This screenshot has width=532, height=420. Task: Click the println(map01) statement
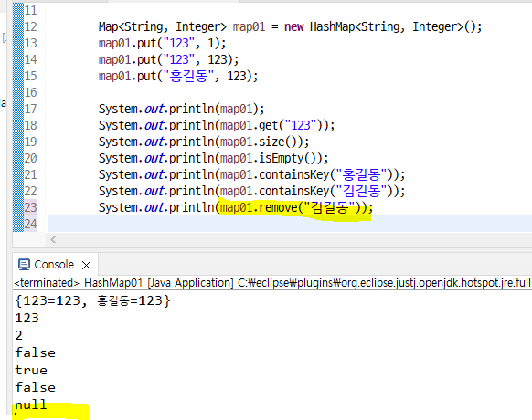pyautogui.click(x=181, y=110)
